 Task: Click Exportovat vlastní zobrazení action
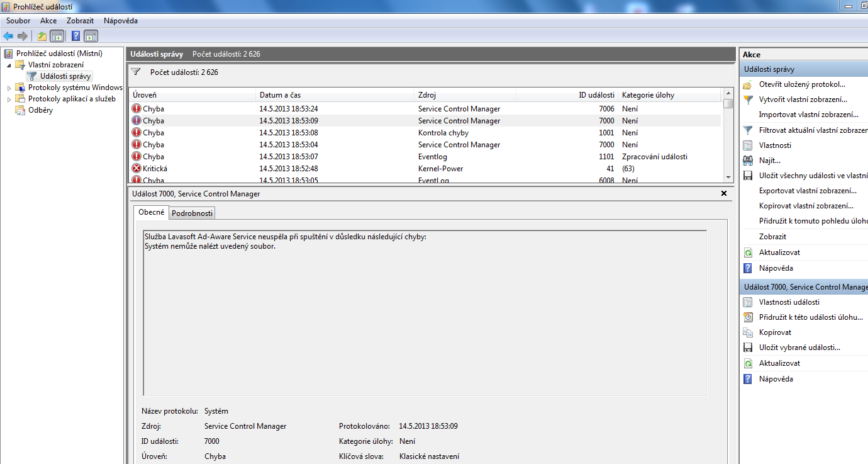pos(808,191)
